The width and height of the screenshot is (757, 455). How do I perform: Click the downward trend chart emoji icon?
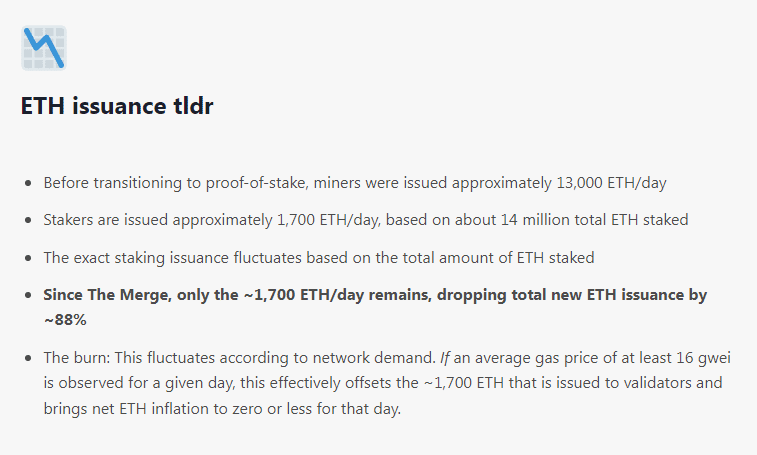44,48
